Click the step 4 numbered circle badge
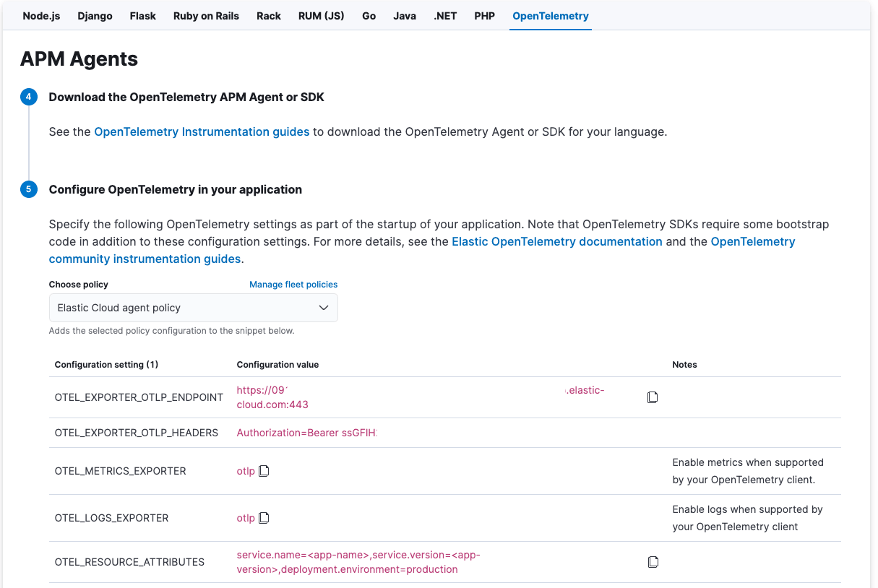 click(28, 96)
